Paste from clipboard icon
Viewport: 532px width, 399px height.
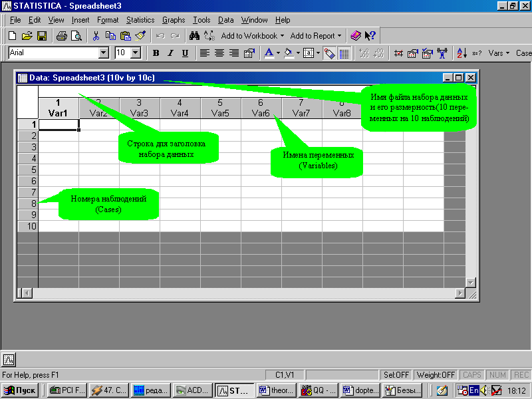click(x=126, y=36)
